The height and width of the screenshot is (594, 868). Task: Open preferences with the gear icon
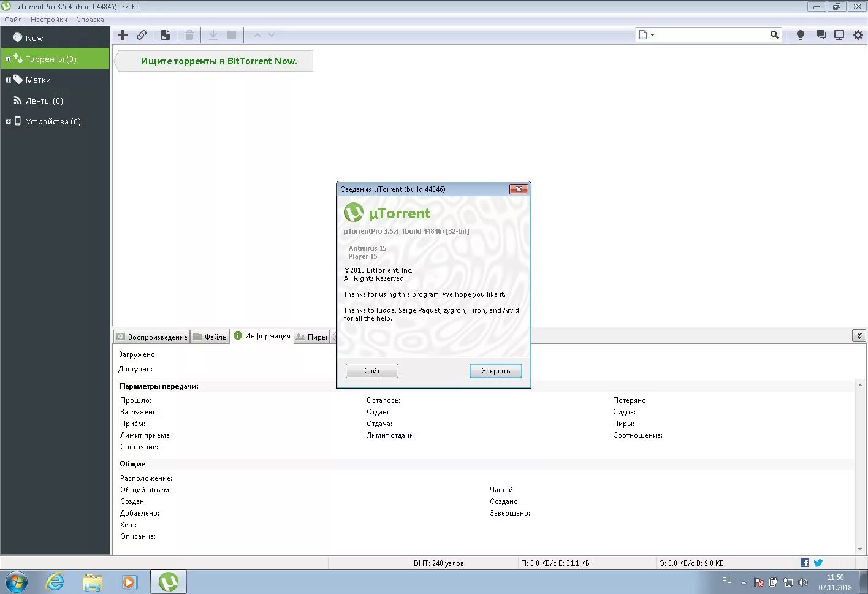tap(858, 35)
